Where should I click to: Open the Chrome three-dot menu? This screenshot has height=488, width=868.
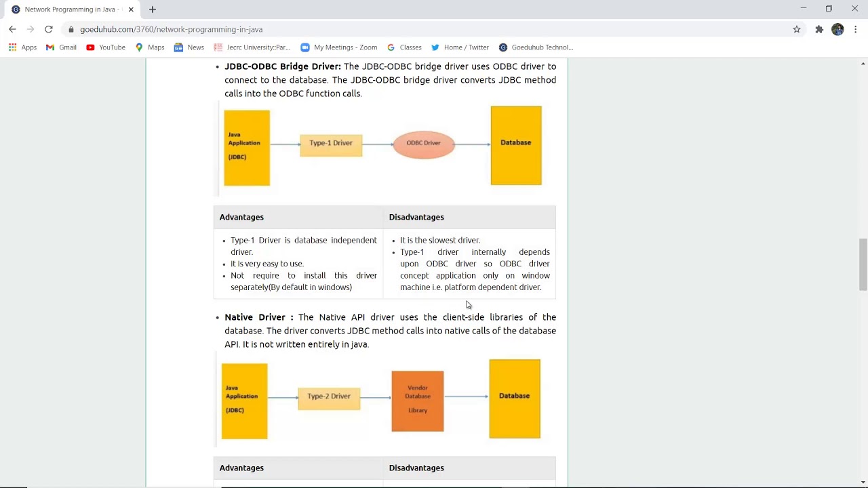856,29
